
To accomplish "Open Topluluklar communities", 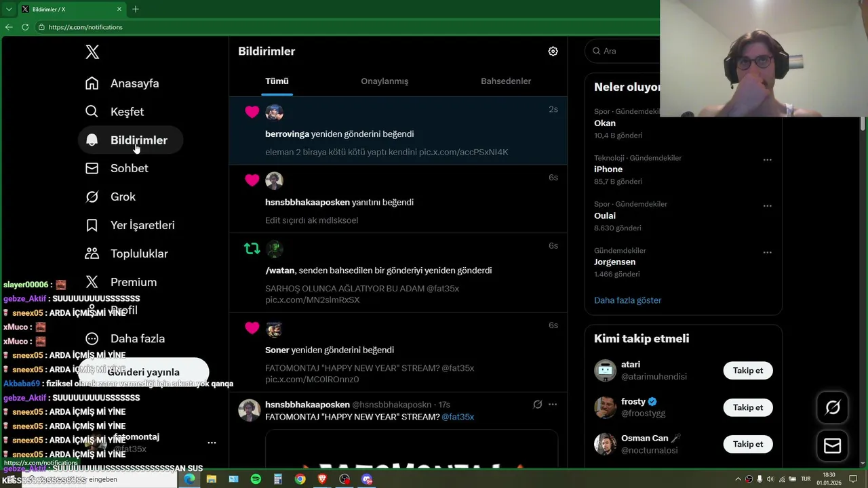I will pos(126,253).
